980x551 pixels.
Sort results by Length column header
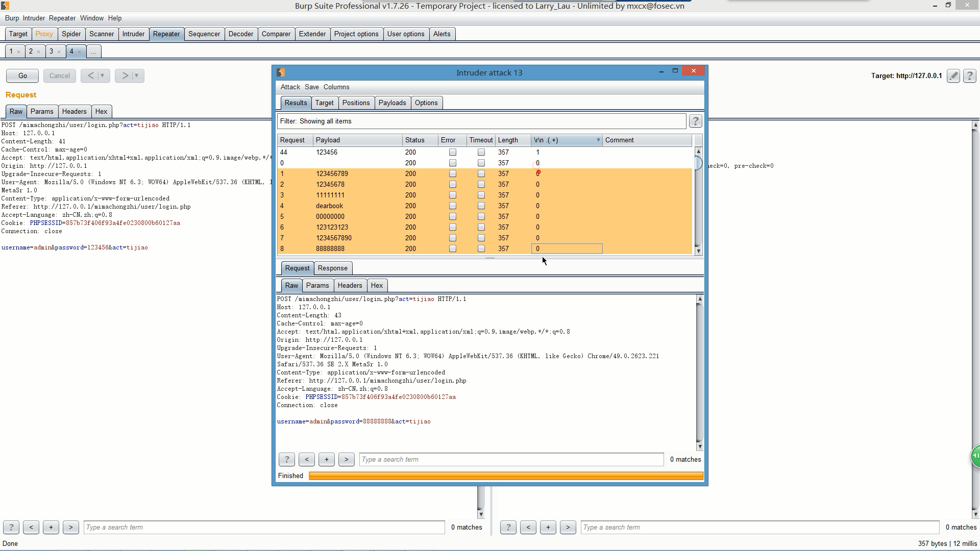[x=512, y=140]
